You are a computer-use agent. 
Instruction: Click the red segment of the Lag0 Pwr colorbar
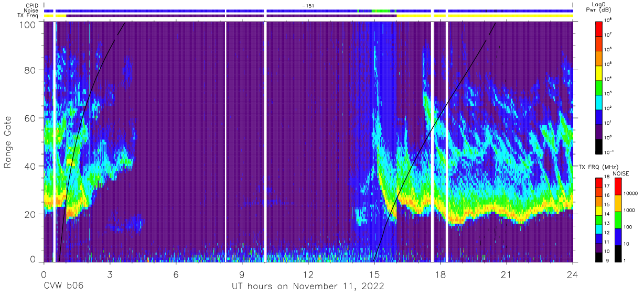[x=599, y=28]
